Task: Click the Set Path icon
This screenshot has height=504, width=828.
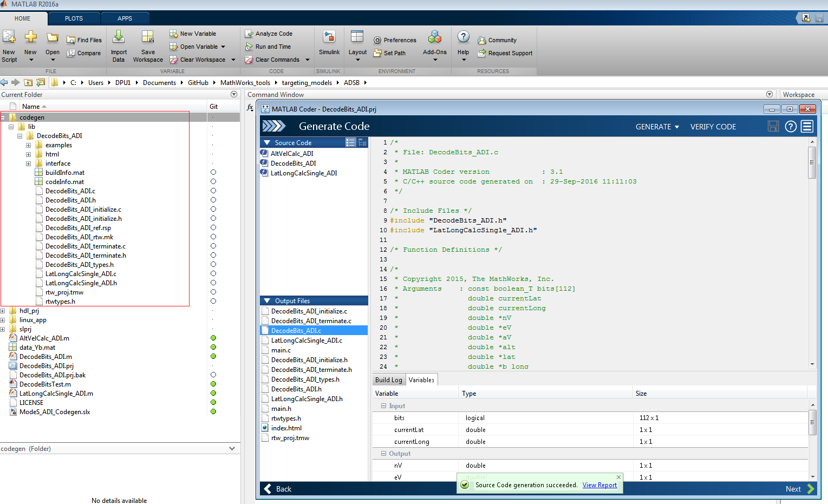Action: click(x=377, y=53)
